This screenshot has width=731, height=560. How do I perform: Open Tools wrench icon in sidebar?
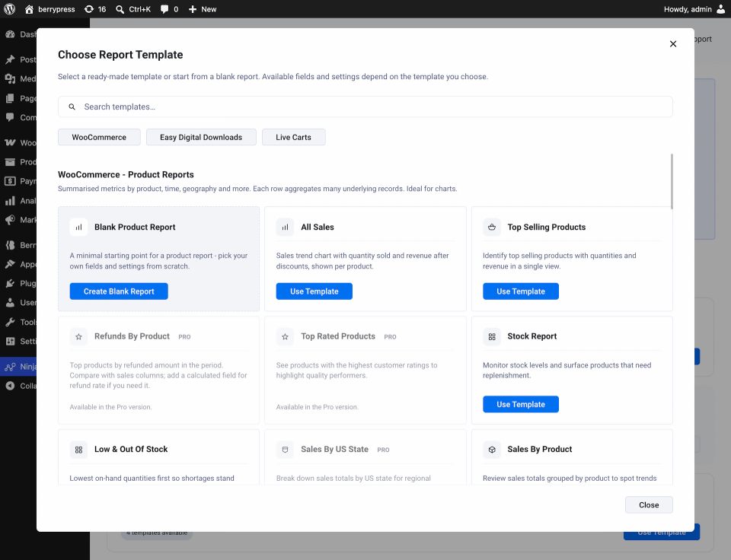[x=10, y=322]
